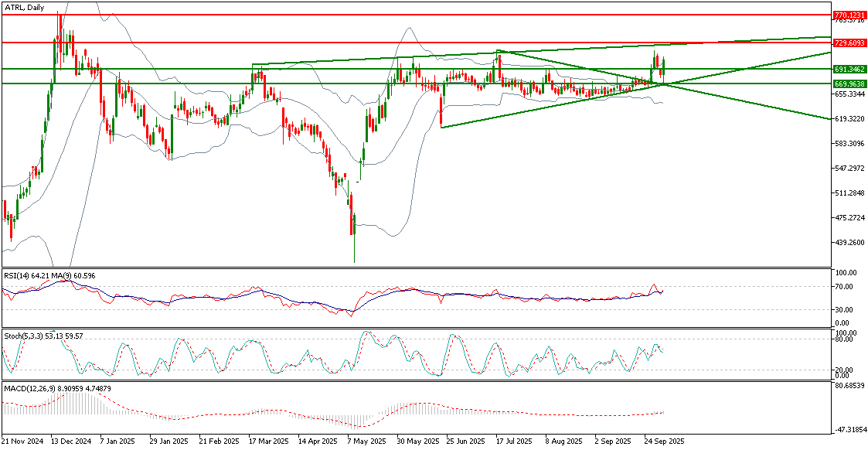The height and width of the screenshot is (450, 868).
Task: Select the 439.2600 price axis value
Action: tap(850, 243)
